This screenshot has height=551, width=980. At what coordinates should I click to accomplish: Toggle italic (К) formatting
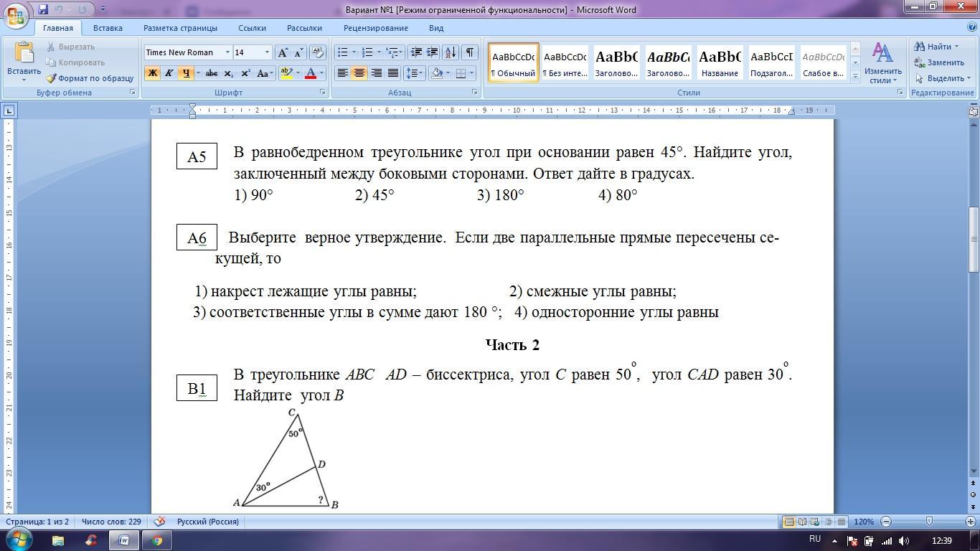[169, 73]
